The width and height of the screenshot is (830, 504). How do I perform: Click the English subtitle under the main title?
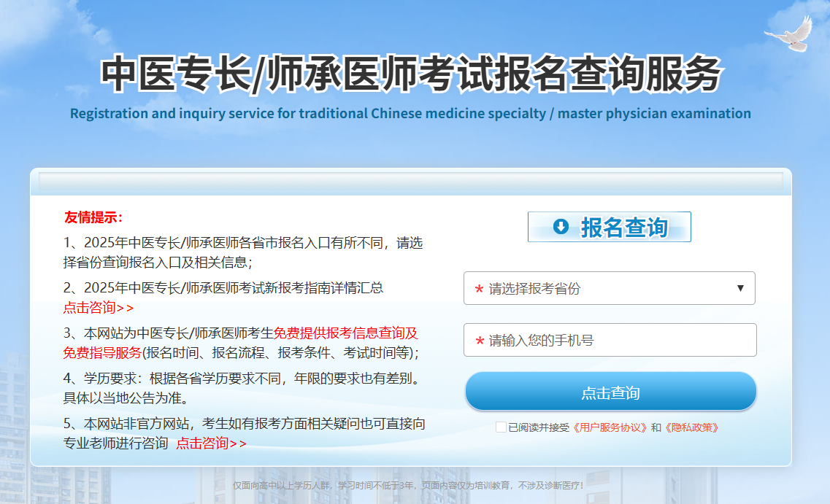pyautogui.click(x=410, y=114)
